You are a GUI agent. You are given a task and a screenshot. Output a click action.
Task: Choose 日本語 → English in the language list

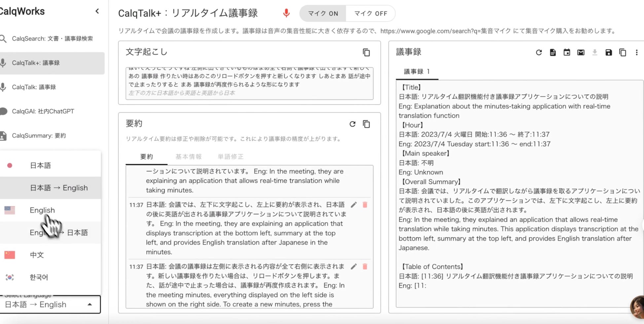[51, 188]
